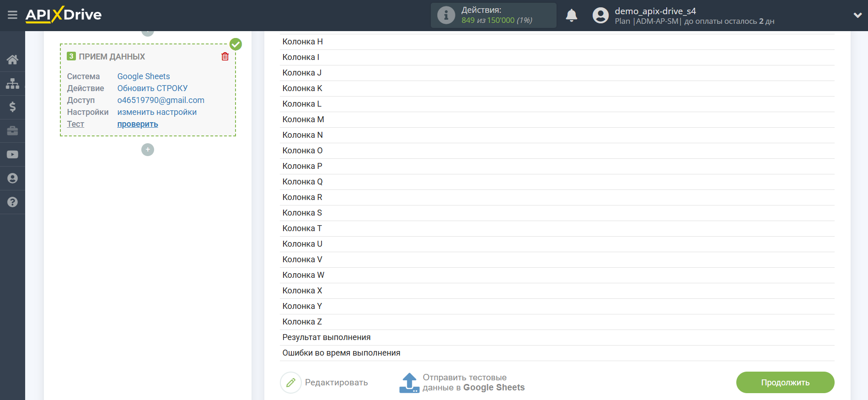
Task: Click the step number 3 badge
Action: (71, 56)
